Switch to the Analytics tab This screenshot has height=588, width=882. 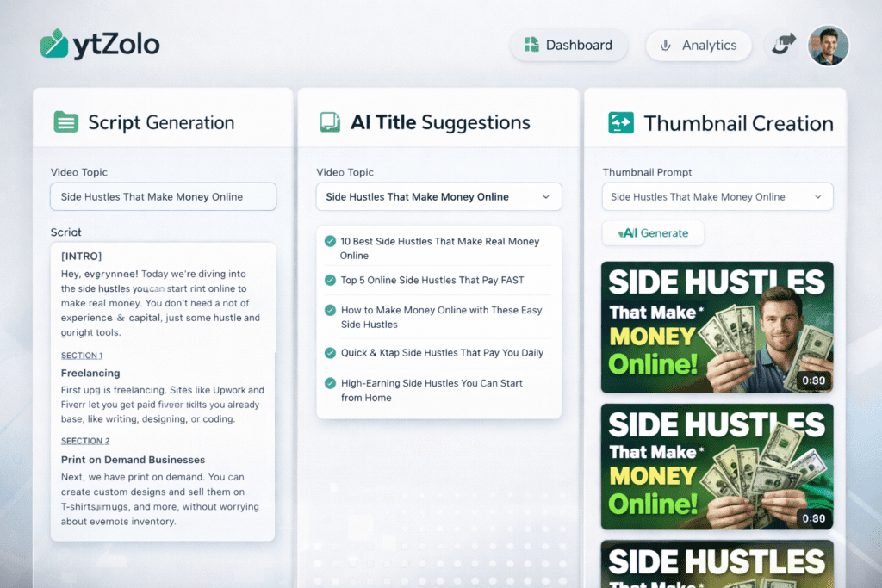tap(699, 46)
